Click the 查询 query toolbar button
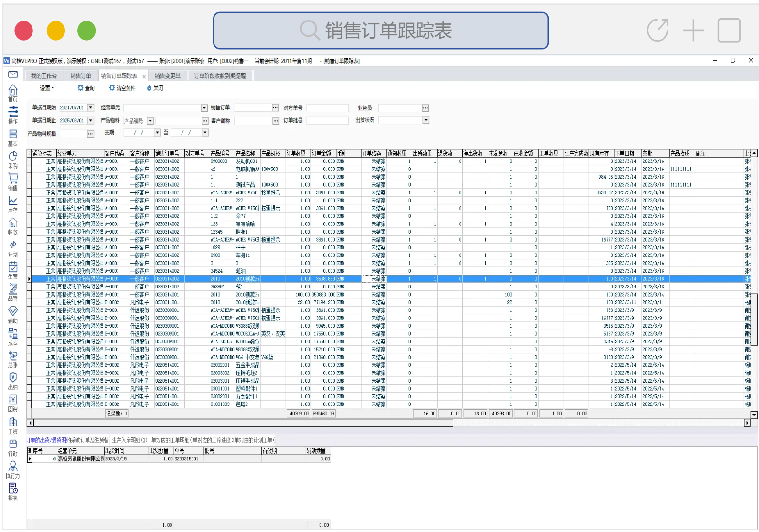 [x=86, y=88]
